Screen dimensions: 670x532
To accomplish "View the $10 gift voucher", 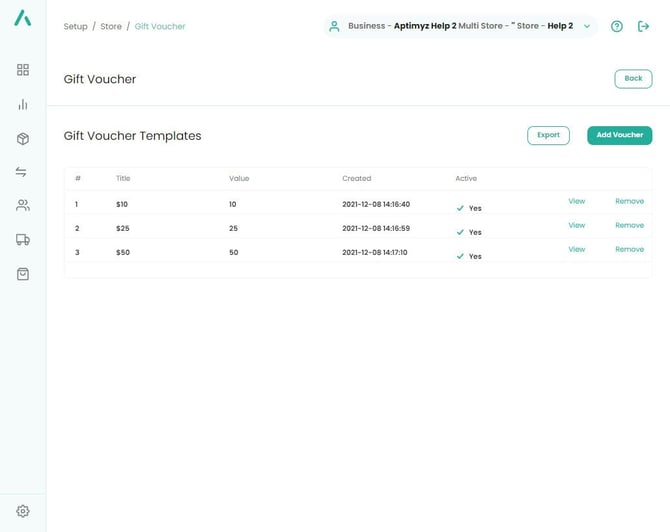I will coord(576,201).
